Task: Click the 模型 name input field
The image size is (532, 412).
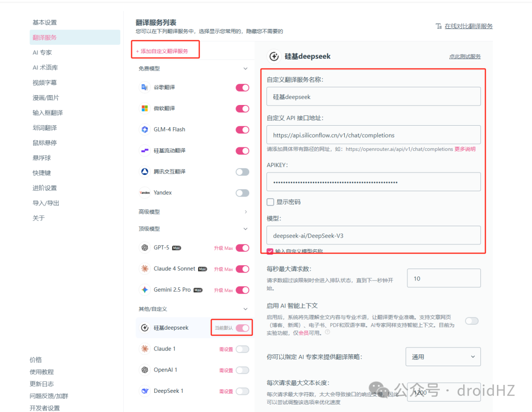Action: pos(373,235)
